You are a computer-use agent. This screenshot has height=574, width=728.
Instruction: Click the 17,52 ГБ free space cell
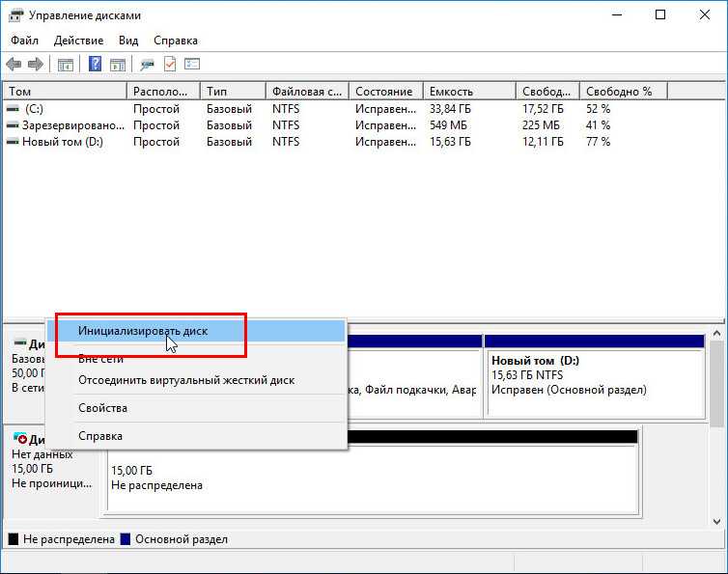543,109
